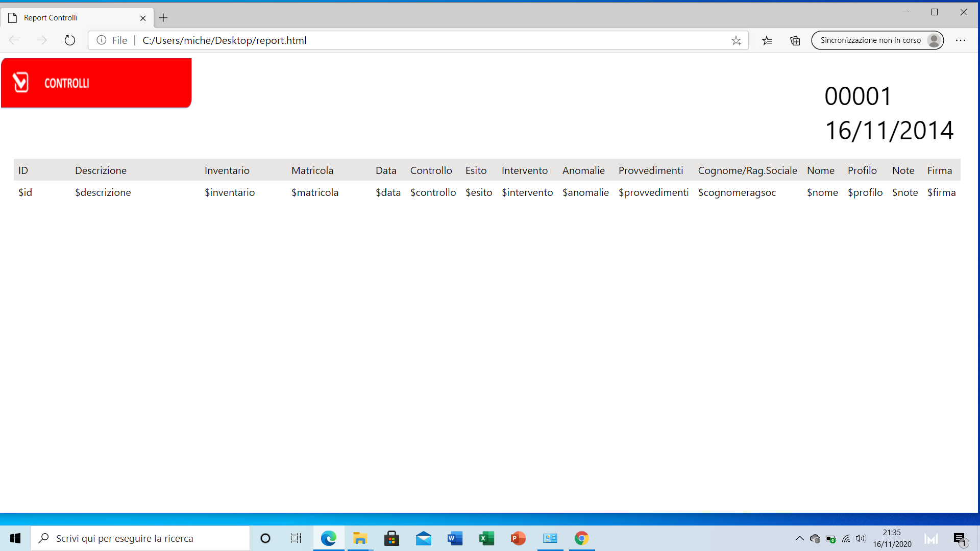This screenshot has height=551, width=980.
Task: Open the Collections icon
Action: click(x=795, y=40)
